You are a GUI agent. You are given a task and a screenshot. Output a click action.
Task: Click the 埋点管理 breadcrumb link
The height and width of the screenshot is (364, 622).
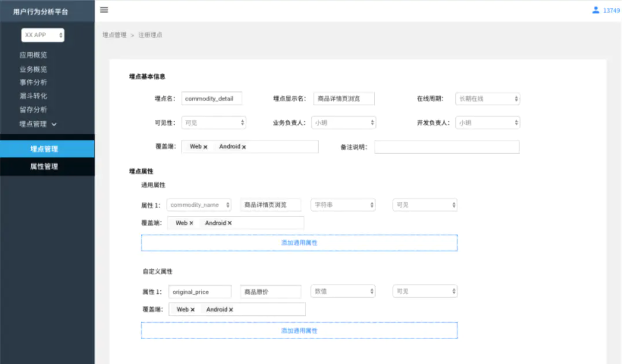pyautogui.click(x=114, y=35)
